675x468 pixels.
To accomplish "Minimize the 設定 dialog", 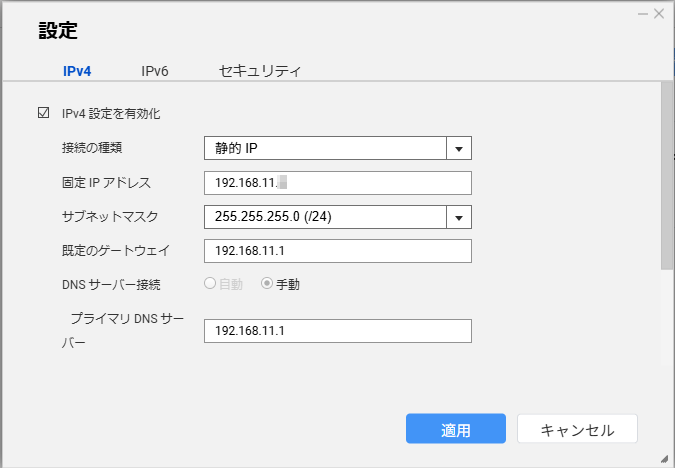I will click(643, 13).
